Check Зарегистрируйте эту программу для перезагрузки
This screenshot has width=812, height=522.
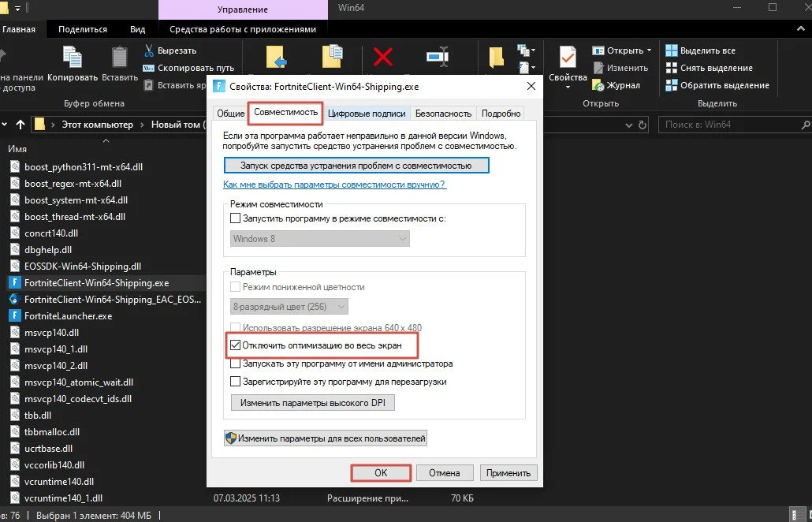(235, 382)
